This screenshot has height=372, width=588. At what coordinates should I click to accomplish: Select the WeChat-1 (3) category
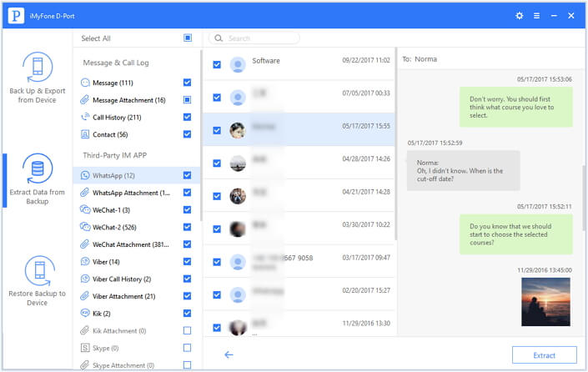click(137, 209)
